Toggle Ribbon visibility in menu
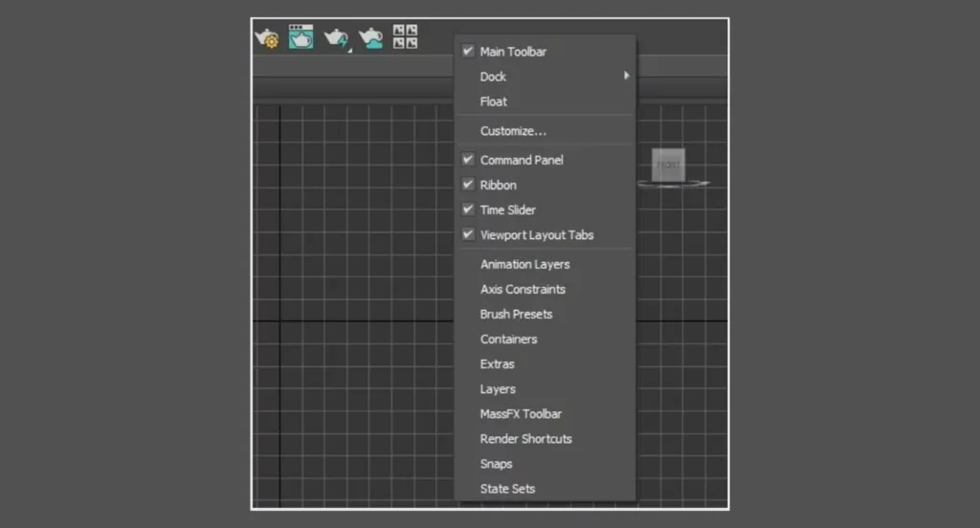Viewport: 980px width, 528px height. tap(545, 185)
